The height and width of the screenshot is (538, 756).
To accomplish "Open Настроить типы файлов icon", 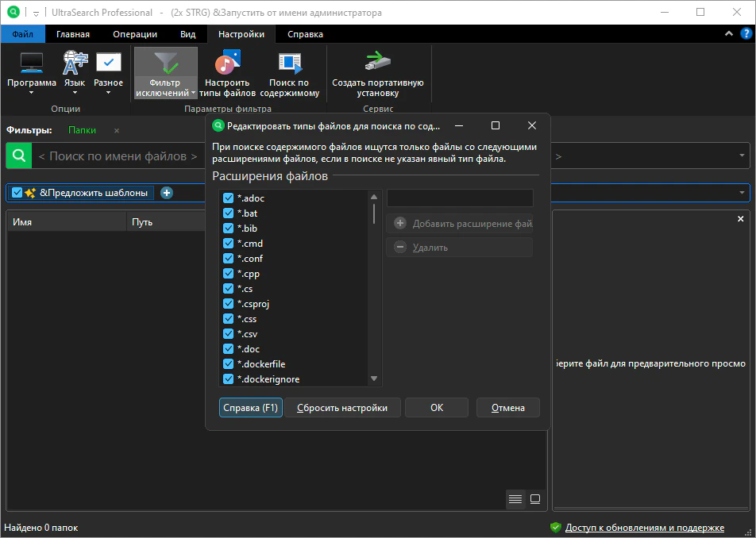I will pos(227,63).
